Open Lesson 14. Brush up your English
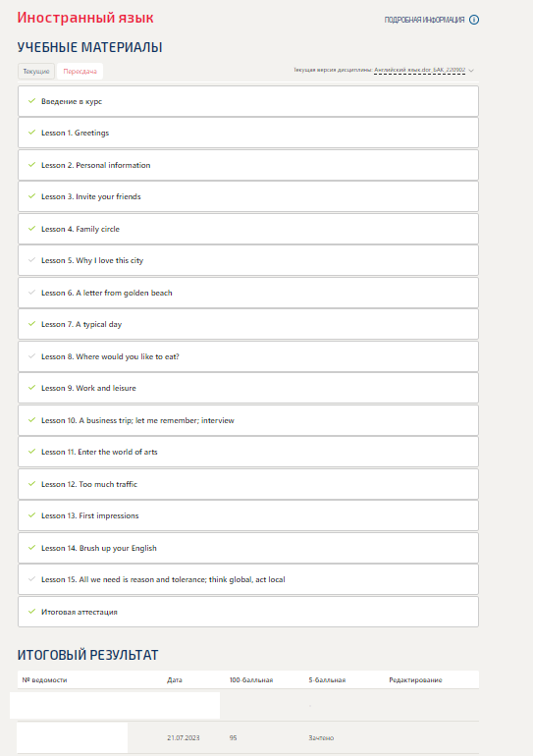Viewport: 533px width, 756px height. [x=248, y=548]
